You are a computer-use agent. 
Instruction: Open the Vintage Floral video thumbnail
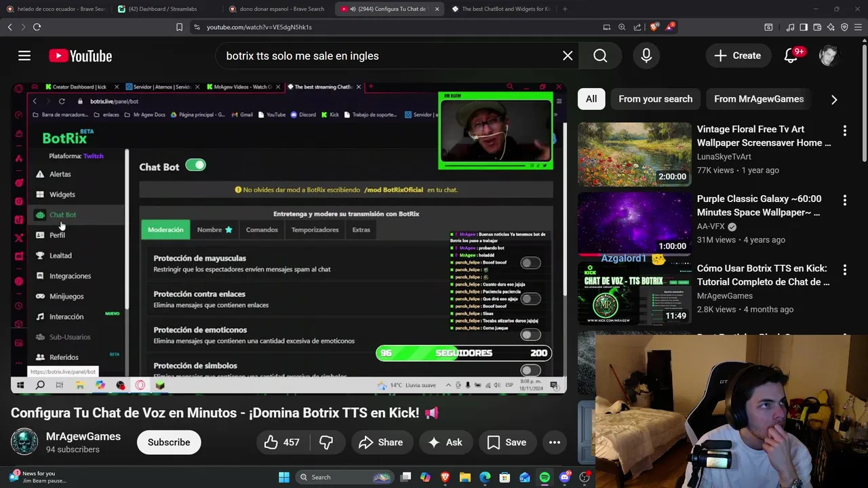point(635,154)
